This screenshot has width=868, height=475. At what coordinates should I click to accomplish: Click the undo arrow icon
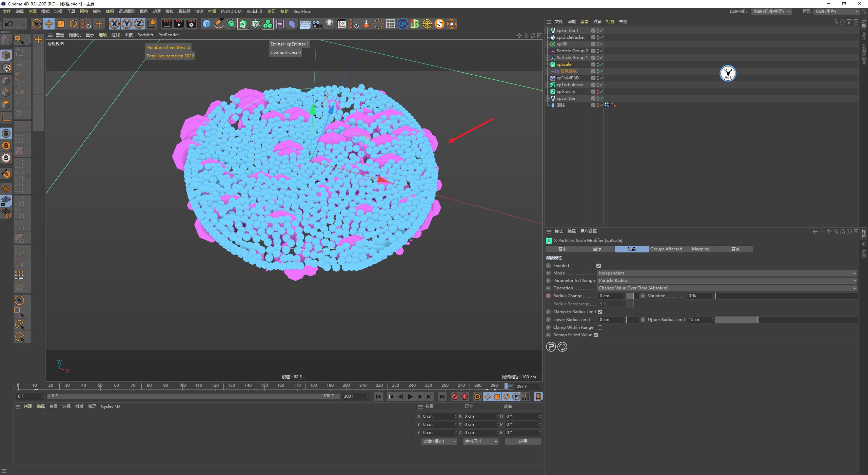(x=9, y=24)
